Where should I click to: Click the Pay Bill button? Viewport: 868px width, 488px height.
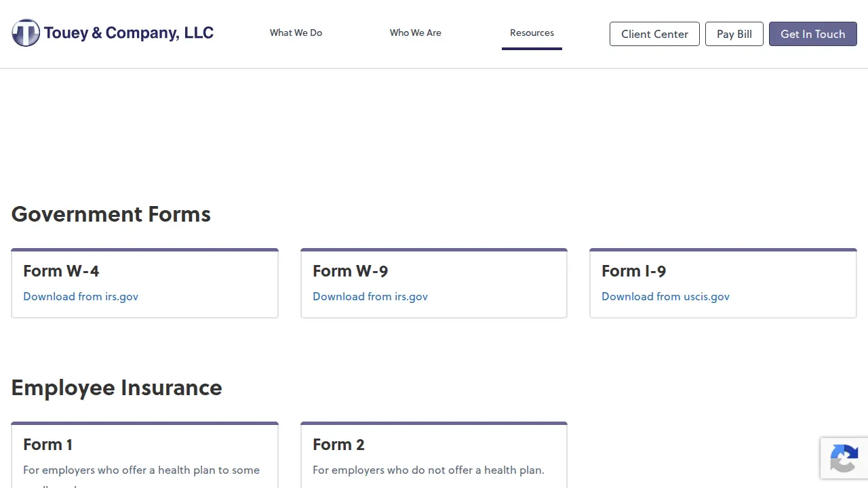734,34
